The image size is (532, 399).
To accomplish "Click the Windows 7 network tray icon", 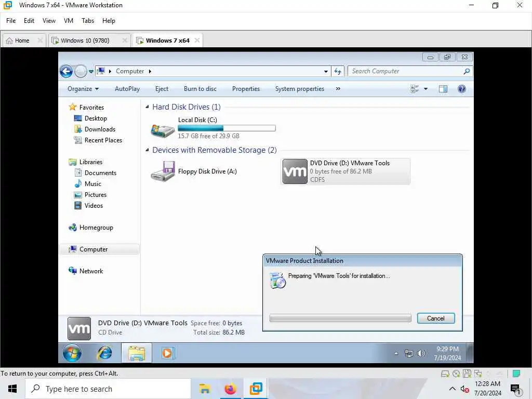I will click(x=409, y=353).
